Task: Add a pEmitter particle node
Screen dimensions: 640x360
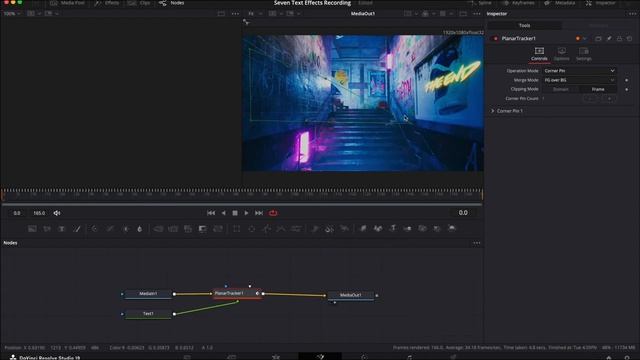Action: tap(315, 229)
